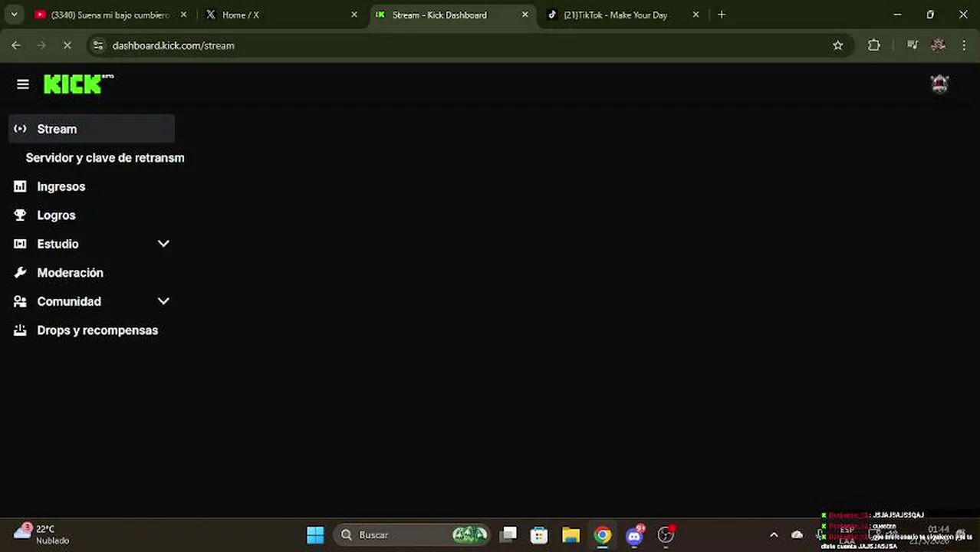Click the Comunidad people icon
The image size is (980, 552).
[20, 301]
